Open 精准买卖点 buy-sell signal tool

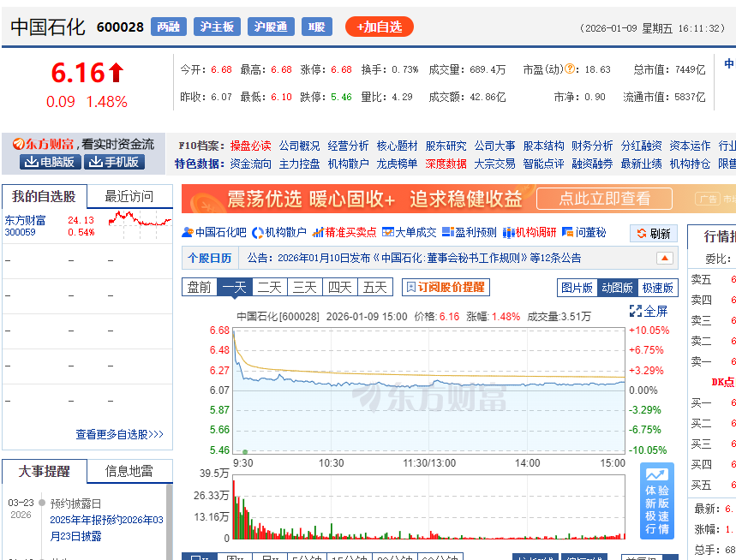[319, 232]
